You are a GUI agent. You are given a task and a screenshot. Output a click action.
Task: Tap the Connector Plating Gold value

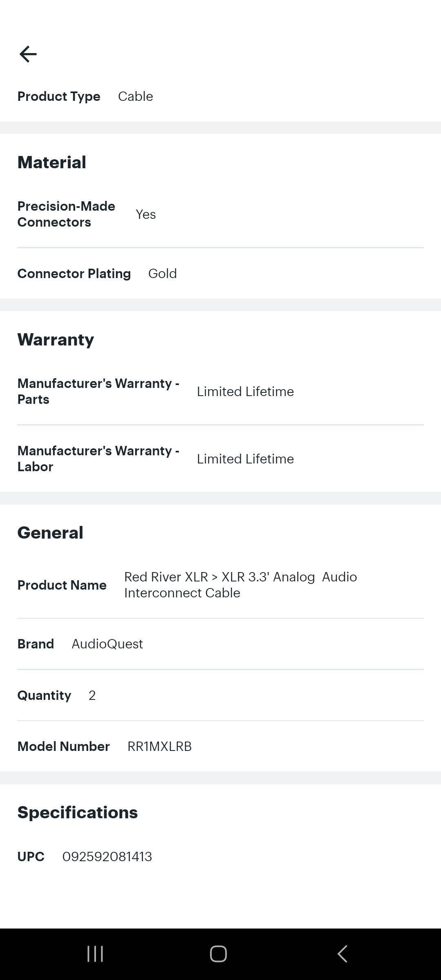[162, 274]
